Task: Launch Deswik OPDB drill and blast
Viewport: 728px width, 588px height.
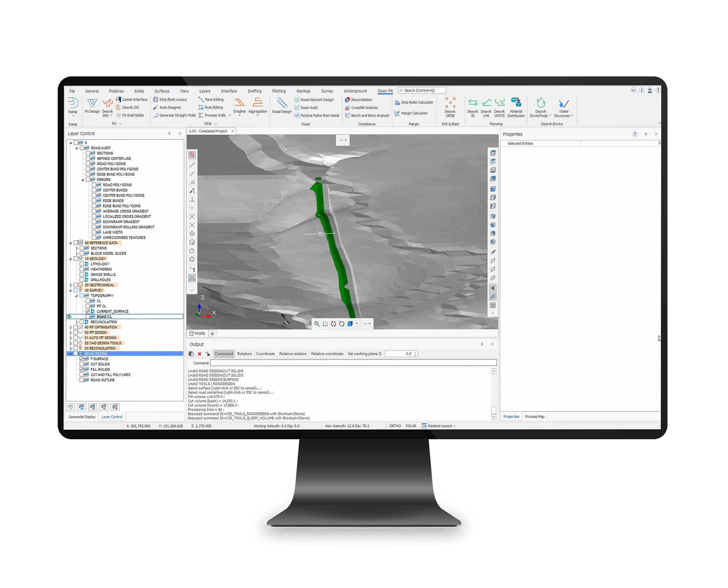Action: [x=450, y=108]
